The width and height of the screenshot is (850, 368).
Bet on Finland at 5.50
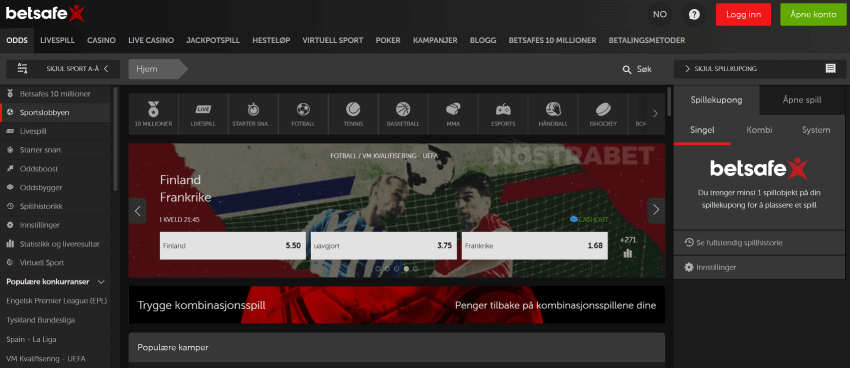click(232, 246)
